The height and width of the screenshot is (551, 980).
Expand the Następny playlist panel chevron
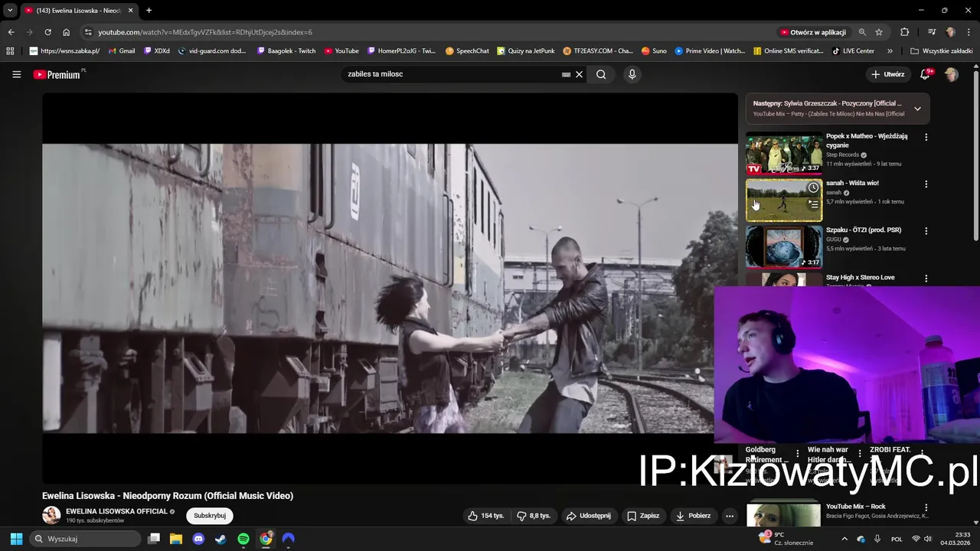click(917, 109)
